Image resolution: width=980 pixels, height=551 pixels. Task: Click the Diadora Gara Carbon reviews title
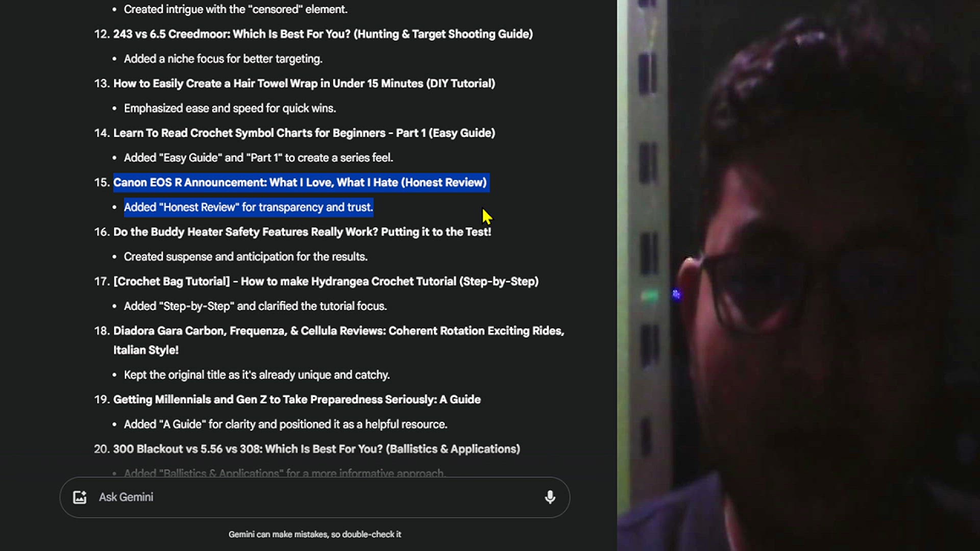pyautogui.click(x=338, y=331)
